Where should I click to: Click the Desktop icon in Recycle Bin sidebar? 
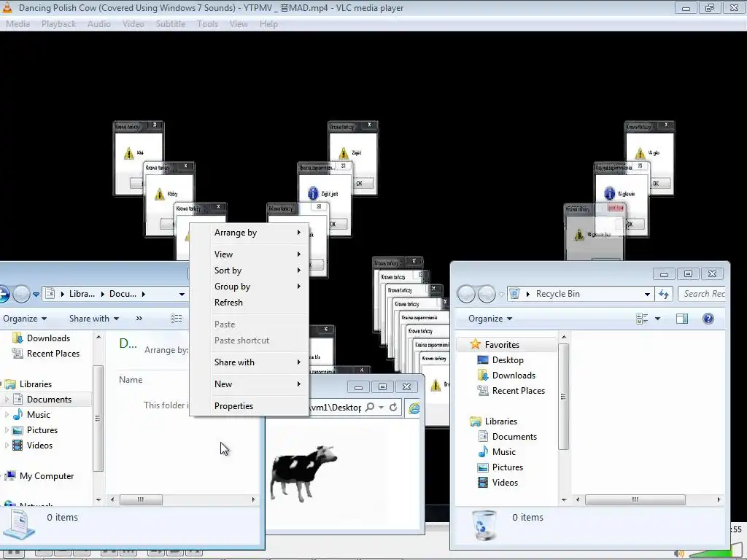point(483,360)
